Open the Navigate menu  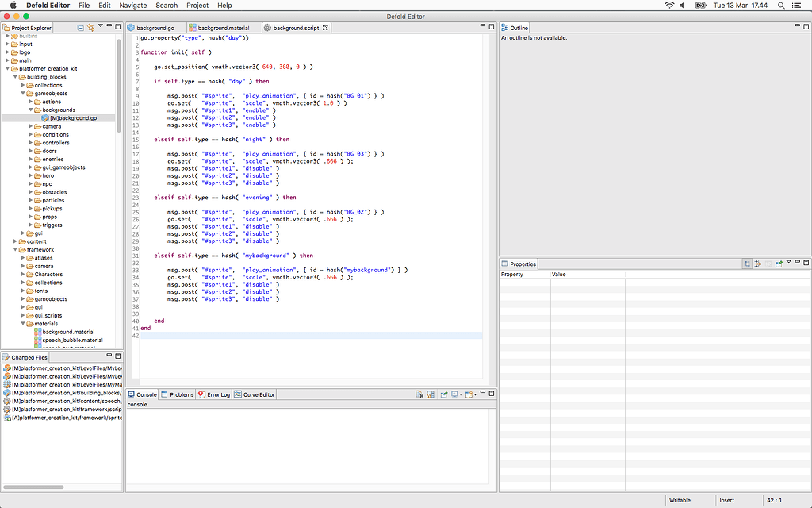click(x=132, y=5)
